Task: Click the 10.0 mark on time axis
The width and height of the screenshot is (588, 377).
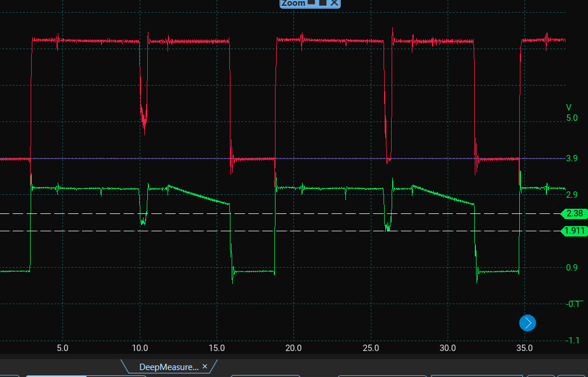Action: click(x=140, y=348)
